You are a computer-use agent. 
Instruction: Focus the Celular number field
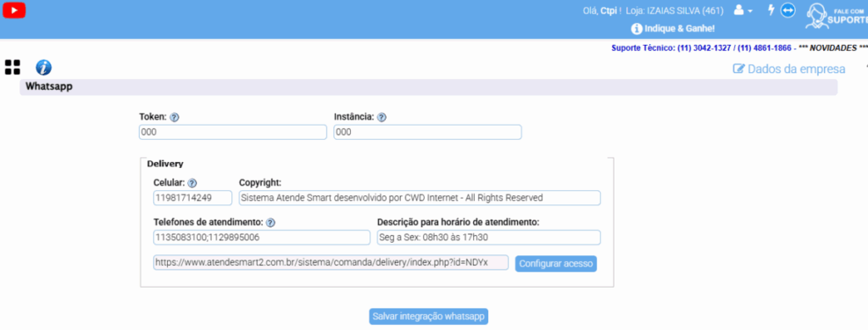[192, 198]
